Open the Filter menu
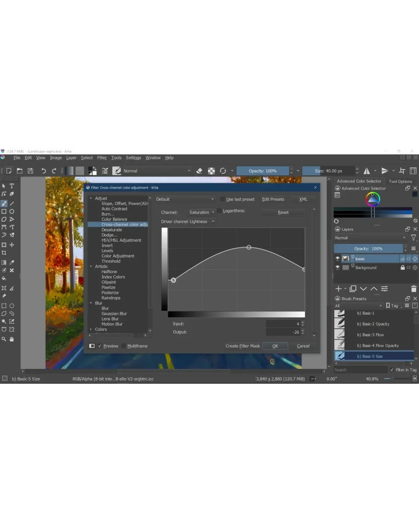The width and height of the screenshot is (419, 532). point(102,158)
